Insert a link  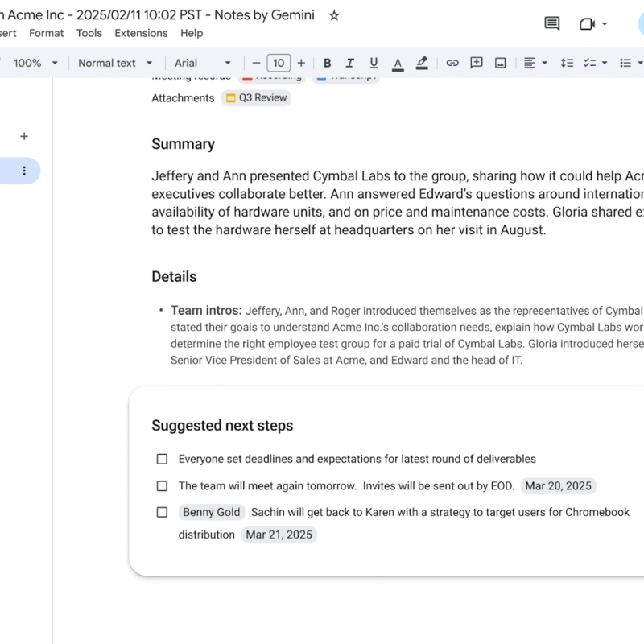(x=452, y=63)
